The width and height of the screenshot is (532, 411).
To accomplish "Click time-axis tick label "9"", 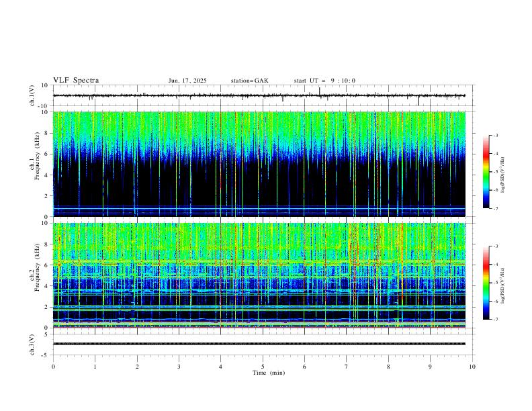I will 430,367.
